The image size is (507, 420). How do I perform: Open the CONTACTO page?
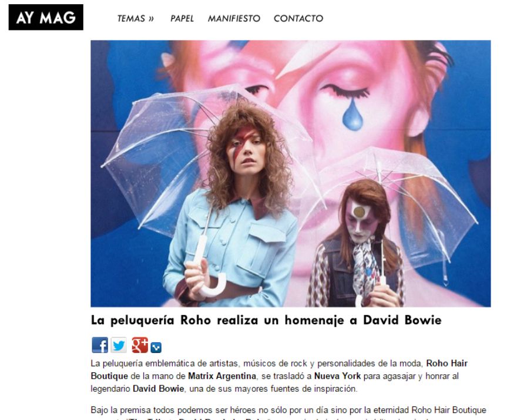[x=298, y=18]
